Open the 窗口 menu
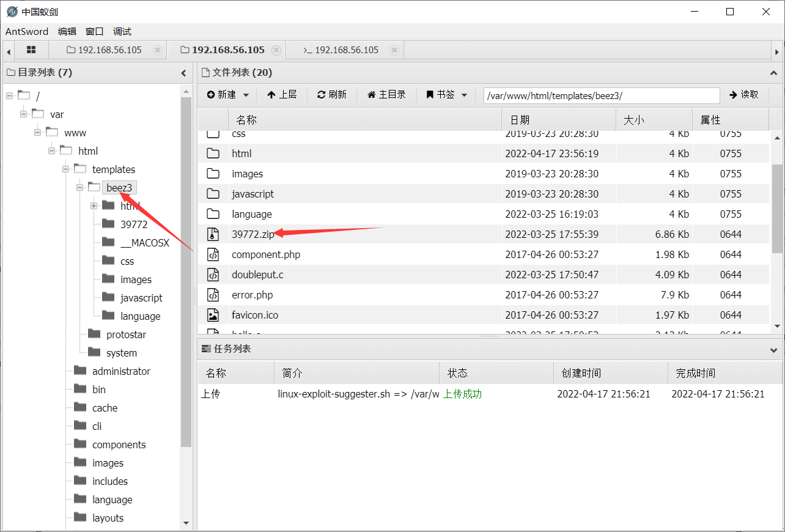Viewport: 785px width, 532px height. 95,32
